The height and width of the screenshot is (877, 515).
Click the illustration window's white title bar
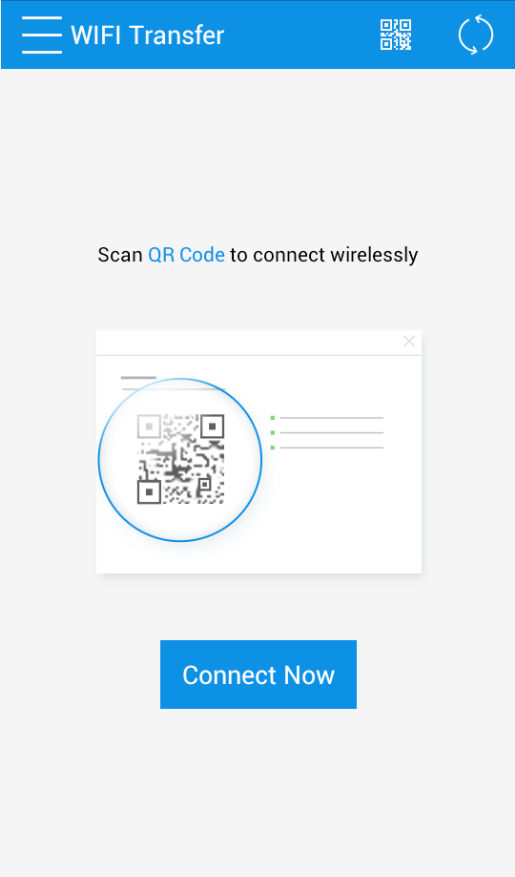(x=259, y=342)
